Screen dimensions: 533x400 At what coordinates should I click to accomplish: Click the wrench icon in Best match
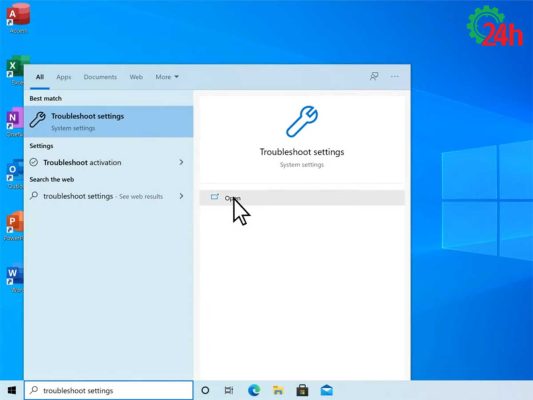tap(37, 120)
